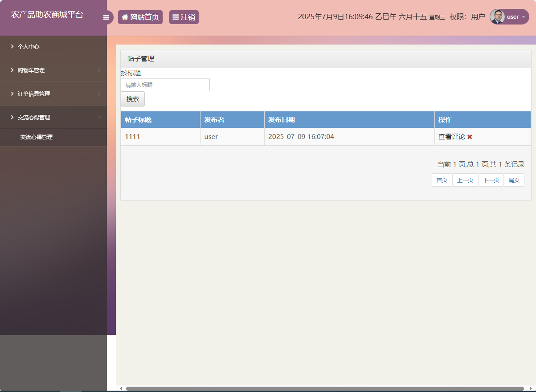Click 下一页 next page
This screenshot has height=392, width=536.
pyautogui.click(x=491, y=180)
